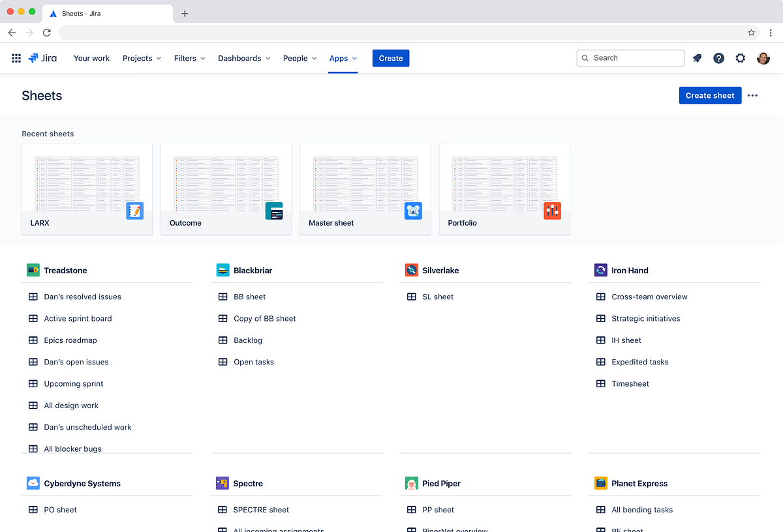Open the Help question mark icon

tap(718, 58)
